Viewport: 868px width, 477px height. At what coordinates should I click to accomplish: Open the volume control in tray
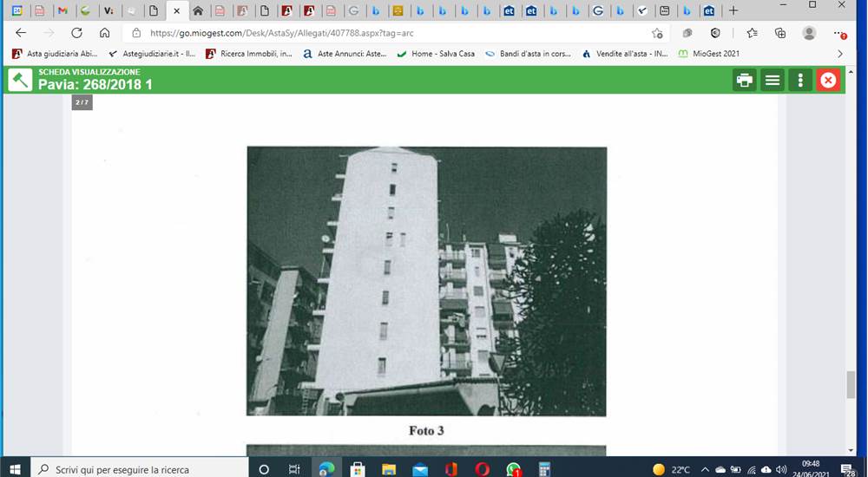coord(781,469)
